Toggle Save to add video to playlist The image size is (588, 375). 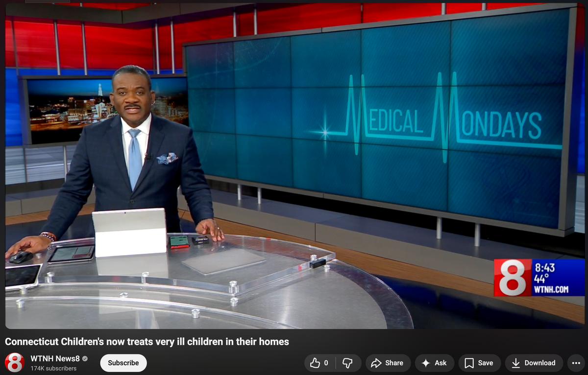[x=479, y=363]
